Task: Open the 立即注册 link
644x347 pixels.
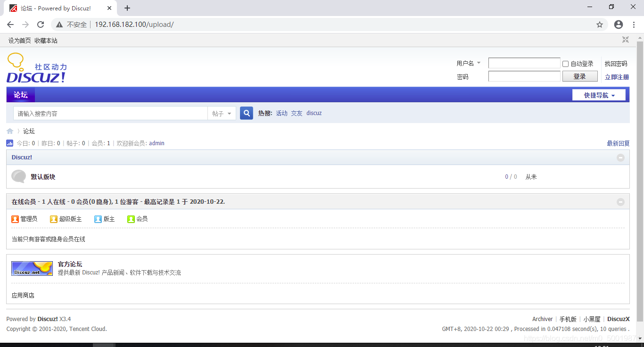Action: pos(617,77)
